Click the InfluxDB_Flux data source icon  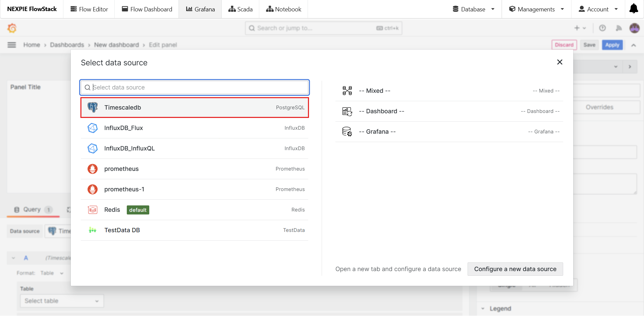click(93, 128)
